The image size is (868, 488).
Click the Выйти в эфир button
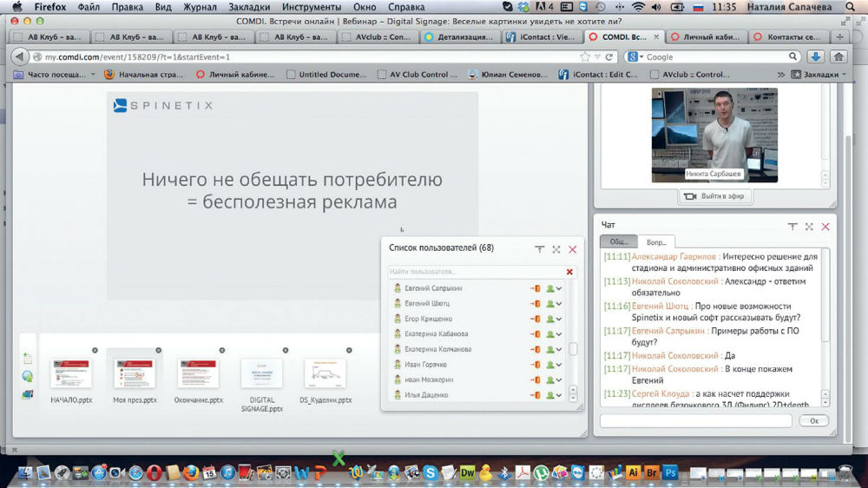(x=715, y=196)
